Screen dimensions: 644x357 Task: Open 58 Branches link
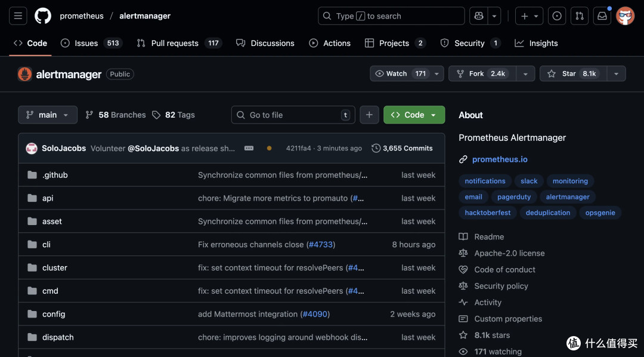point(116,115)
